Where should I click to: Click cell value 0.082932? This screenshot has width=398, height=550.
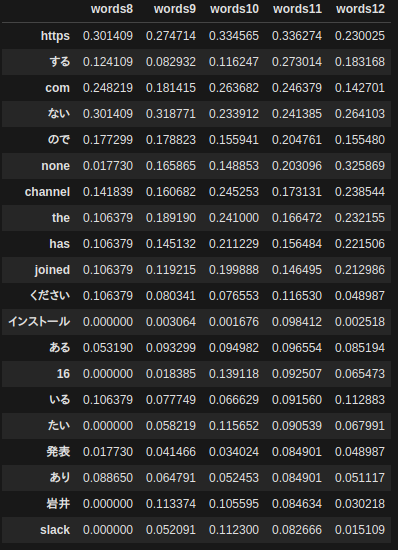[x=171, y=62]
